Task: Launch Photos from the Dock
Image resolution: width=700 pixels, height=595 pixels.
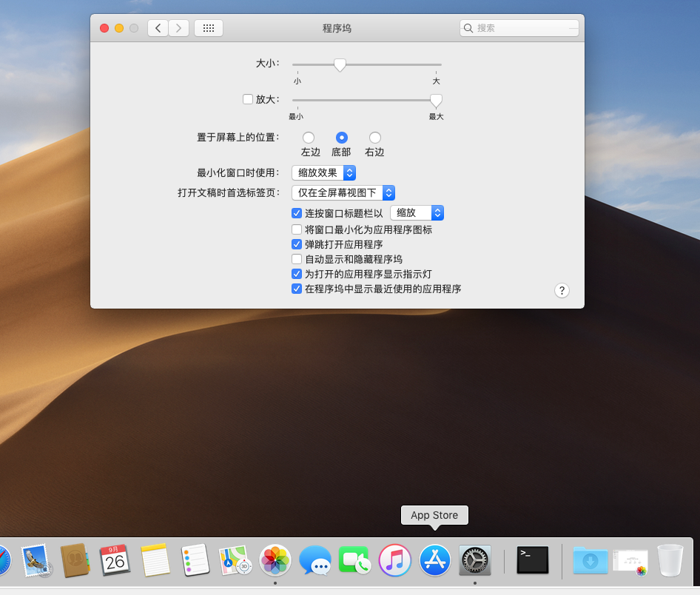Action: click(275, 560)
